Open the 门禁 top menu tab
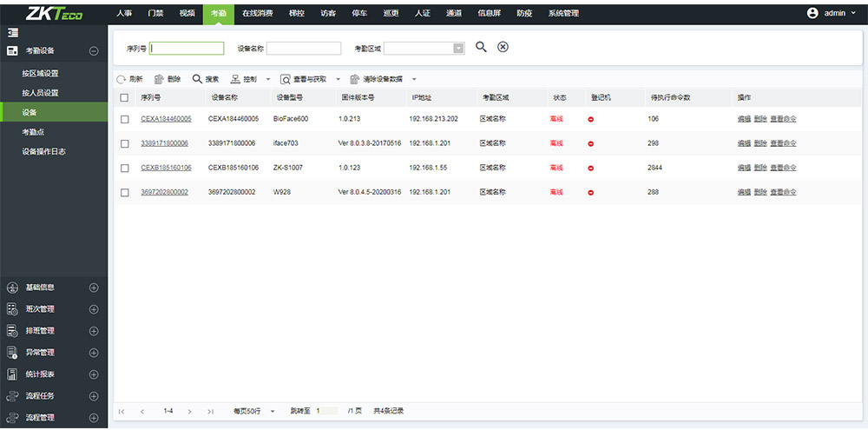This screenshot has height=430, width=868. (x=155, y=13)
